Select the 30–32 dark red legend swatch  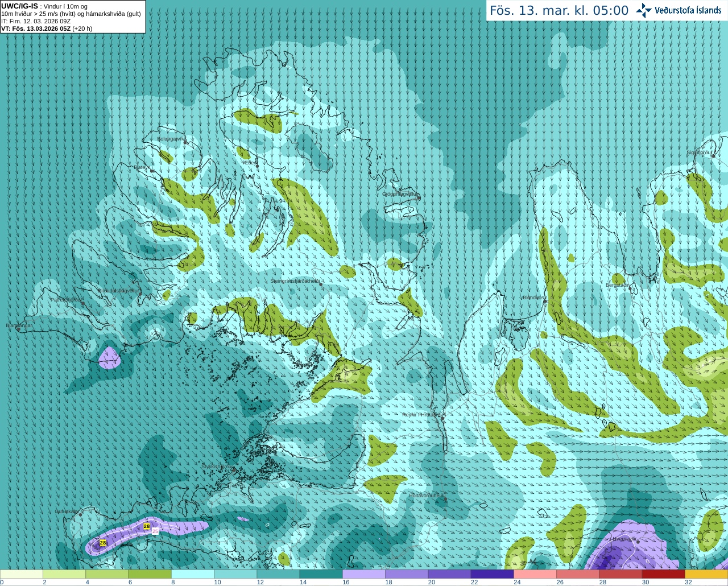click(664, 574)
